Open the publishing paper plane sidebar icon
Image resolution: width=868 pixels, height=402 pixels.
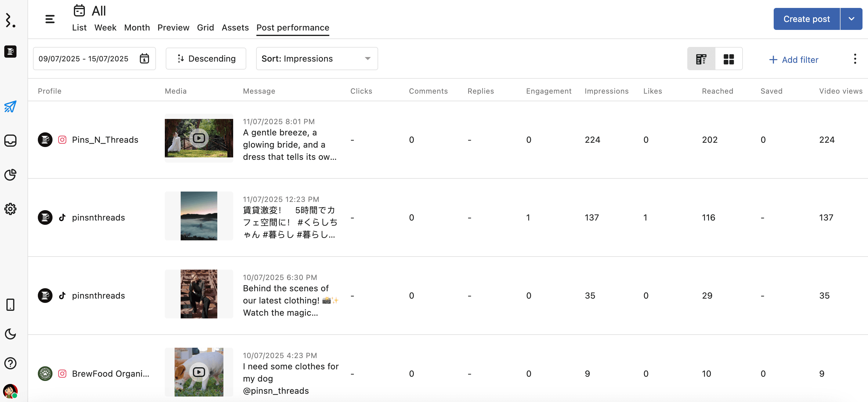click(x=10, y=107)
